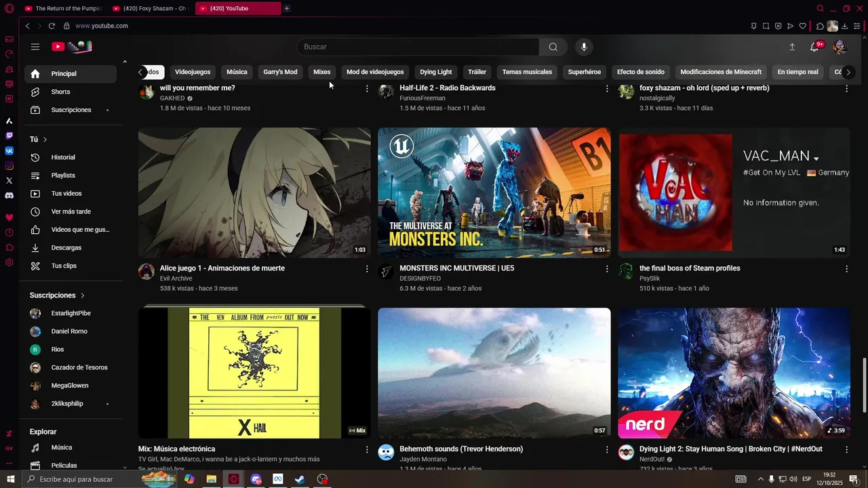Open X (Twitter) in the Opera sidebar
The width and height of the screenshot is (868, 488).
9,180
